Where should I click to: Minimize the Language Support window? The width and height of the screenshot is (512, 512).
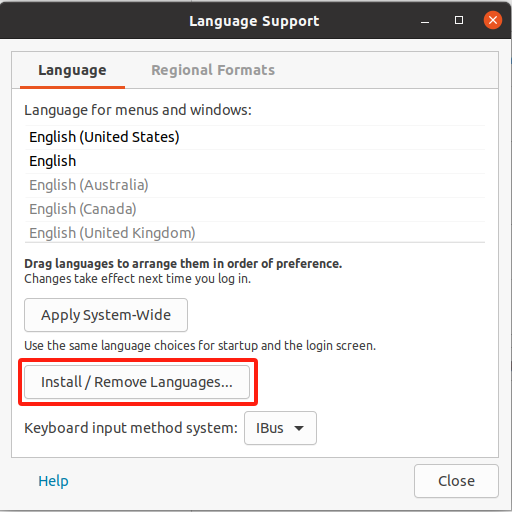click(x=425, y=21)
